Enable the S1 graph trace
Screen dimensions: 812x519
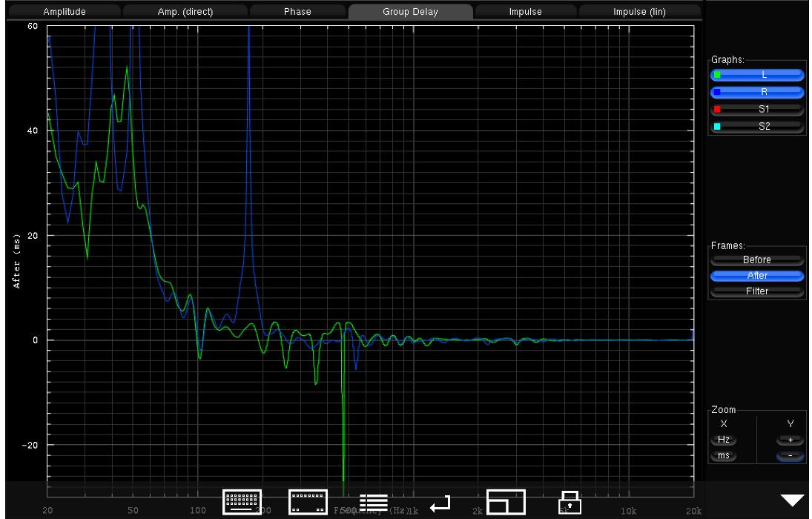(757, 110)
